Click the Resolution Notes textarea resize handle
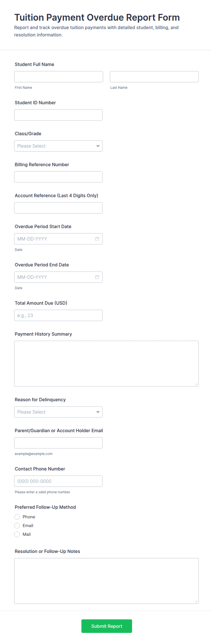The width and height of the screenshot is (211, 644). 196,601
